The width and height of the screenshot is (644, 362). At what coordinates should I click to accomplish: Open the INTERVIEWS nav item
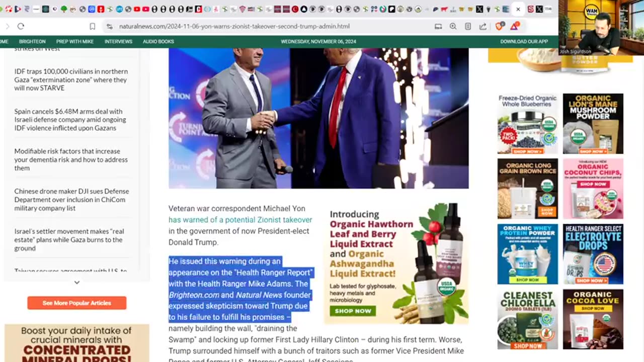click(118, 42)
